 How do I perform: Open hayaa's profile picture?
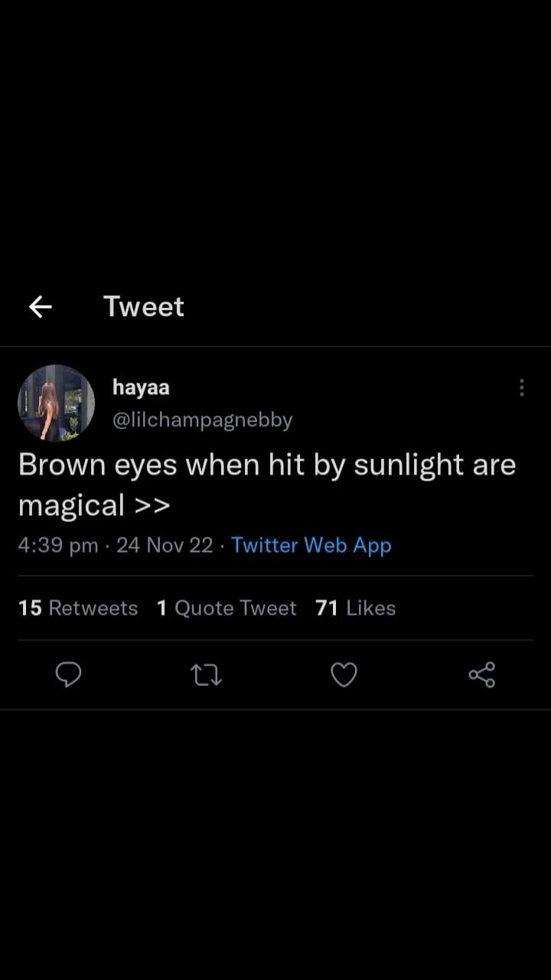pyautogui.click(x=57, y=403)
